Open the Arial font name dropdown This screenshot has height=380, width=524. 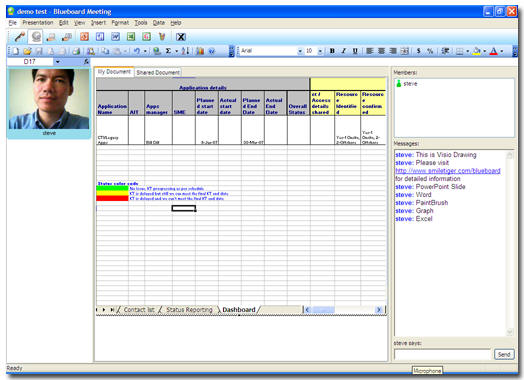300,51
